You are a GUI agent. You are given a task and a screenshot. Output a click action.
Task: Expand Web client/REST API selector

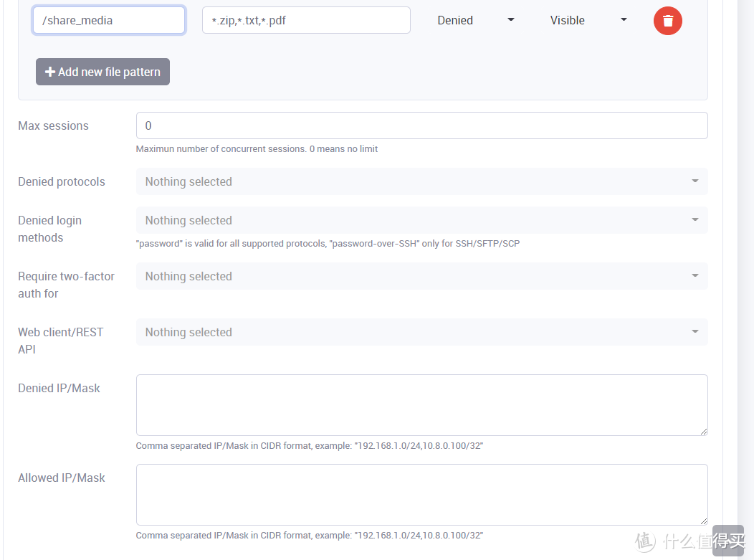pyautogui.click(x=421, y=332)
